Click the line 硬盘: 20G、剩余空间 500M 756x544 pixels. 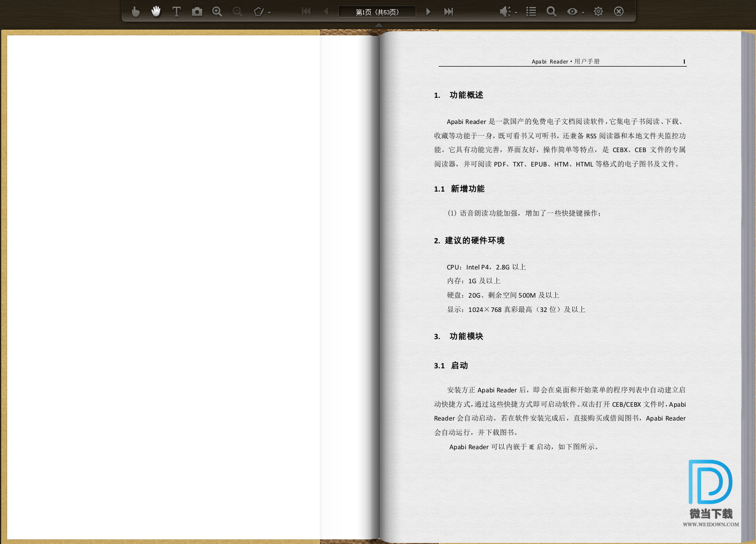pyautogui.click(x=503, y=296)
